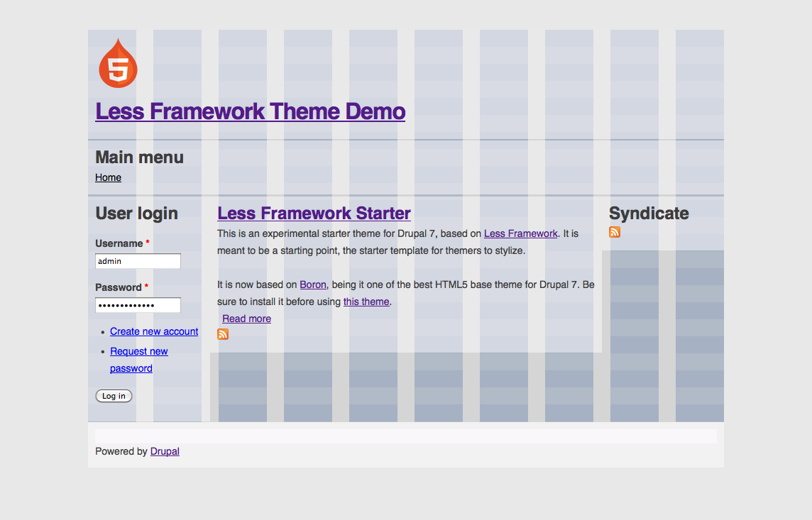Click the Syndicate block heading
The height and width of the screenshot is (520, 812).
(x=649, y=214)
